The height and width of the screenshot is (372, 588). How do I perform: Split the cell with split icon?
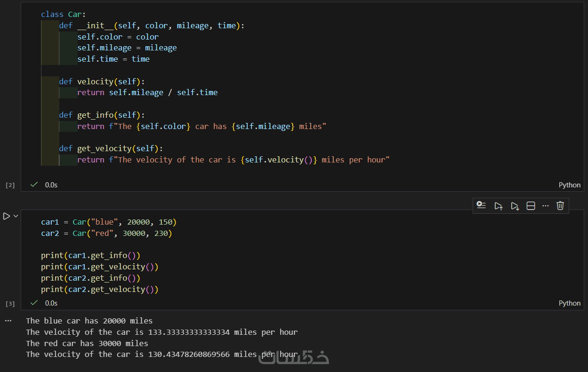[x=531, y=206]
